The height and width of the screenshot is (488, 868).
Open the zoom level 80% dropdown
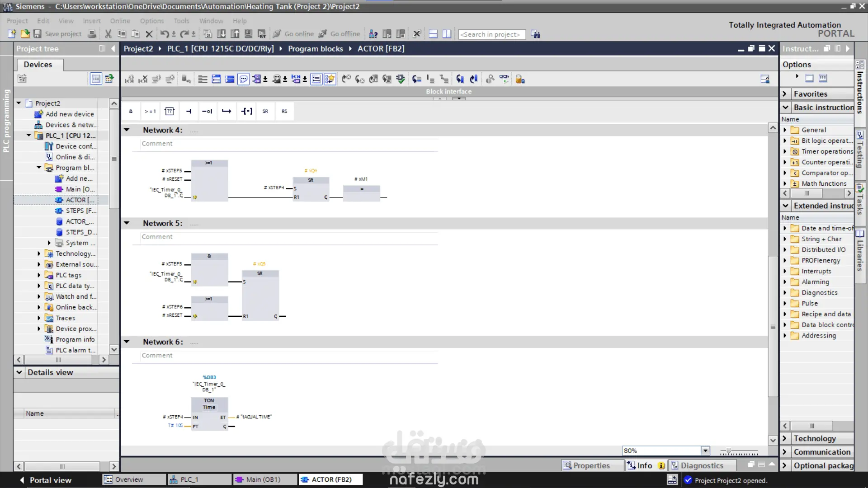pos(705,450)
